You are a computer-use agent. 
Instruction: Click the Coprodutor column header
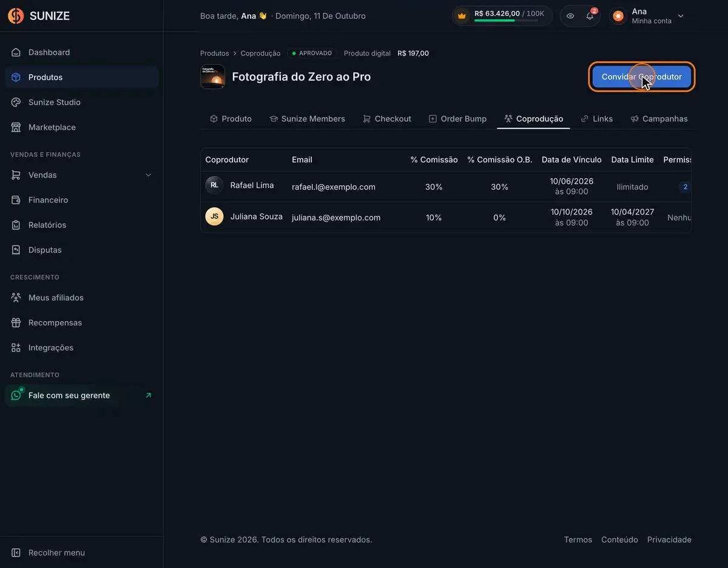227,159
